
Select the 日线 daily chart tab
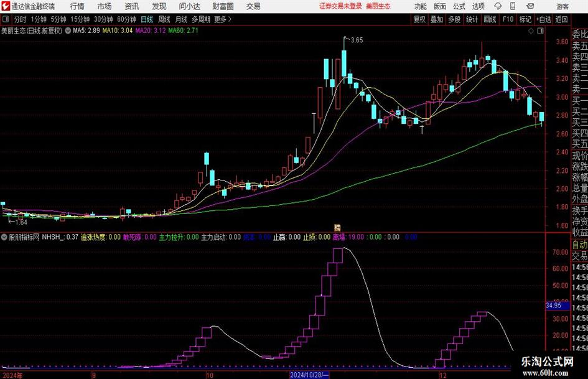tap(147, 19)
